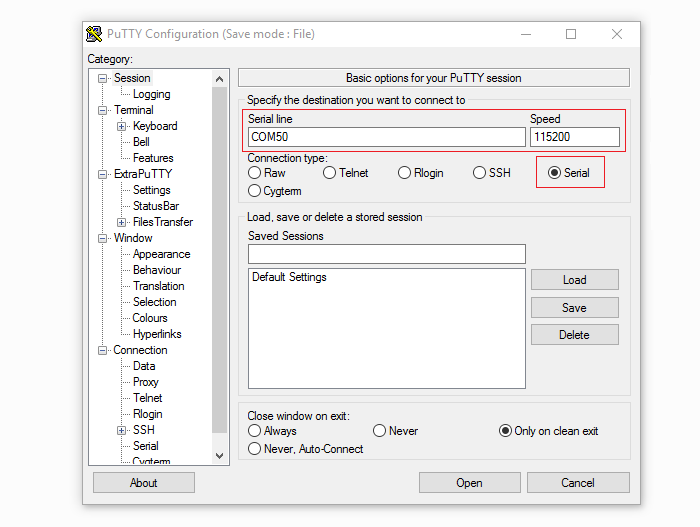
Task: Click the category tree scroll up arrow
Action: [219, 79]
